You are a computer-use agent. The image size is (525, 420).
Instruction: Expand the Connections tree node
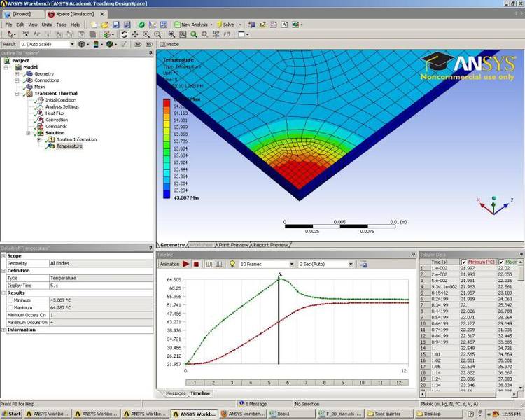[x=17, y=80]
